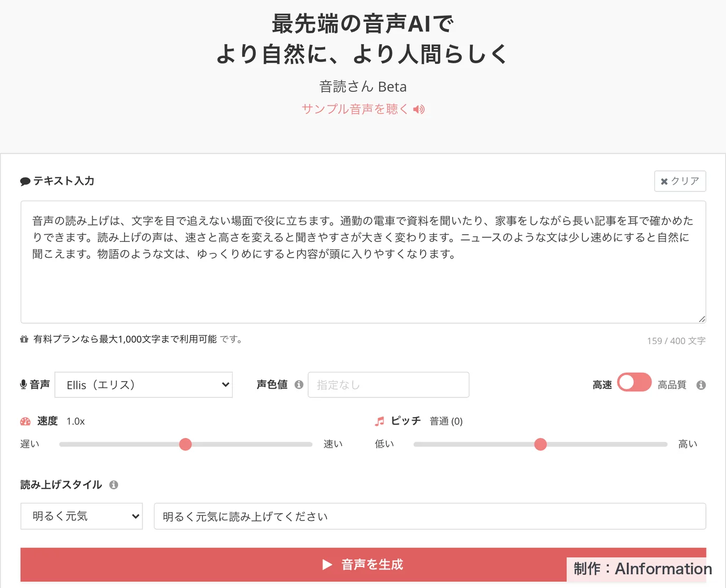This screenshot has width=726, height=588.
Task: Open the info icon next to 高品質
Action: (x=701, y=385)
